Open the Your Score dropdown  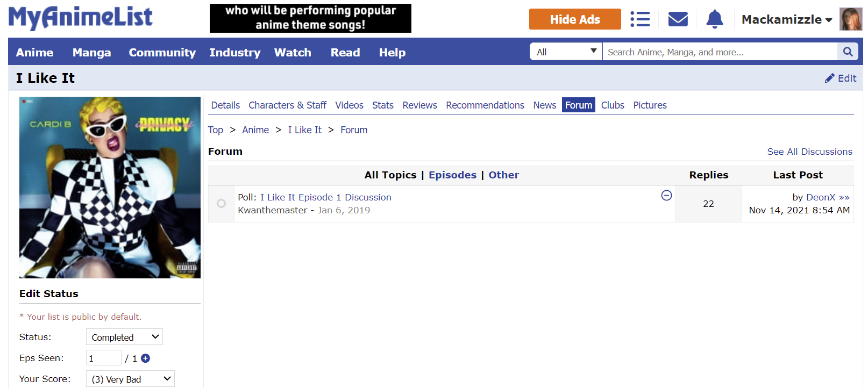(x=130, y=379)
